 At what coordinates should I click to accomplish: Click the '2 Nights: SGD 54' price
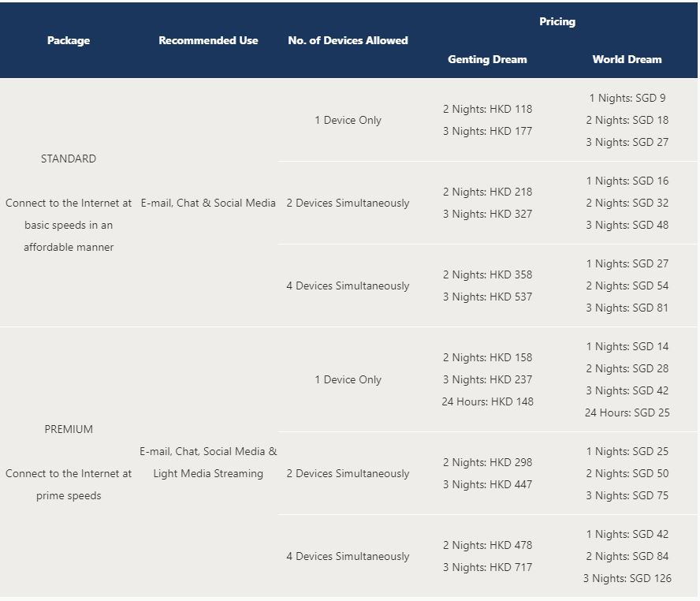click(x=627, y=286)
